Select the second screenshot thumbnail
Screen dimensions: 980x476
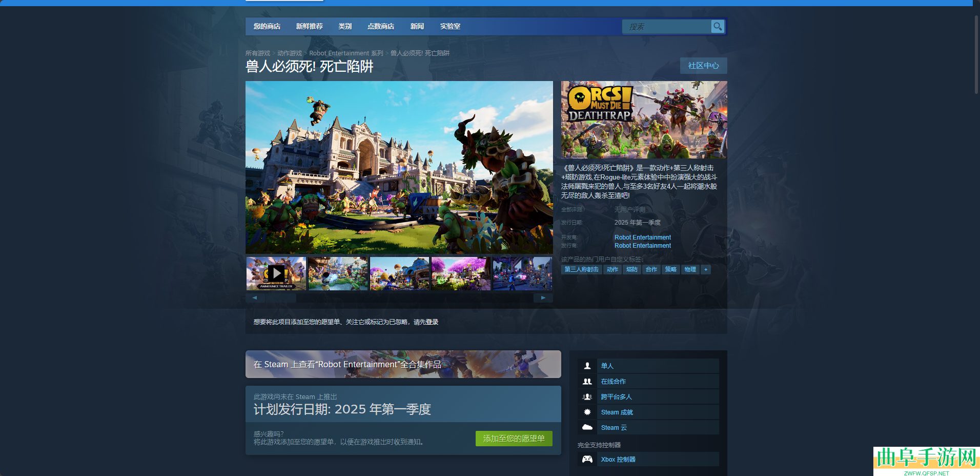pyautogui.click(x=338, y=273)
